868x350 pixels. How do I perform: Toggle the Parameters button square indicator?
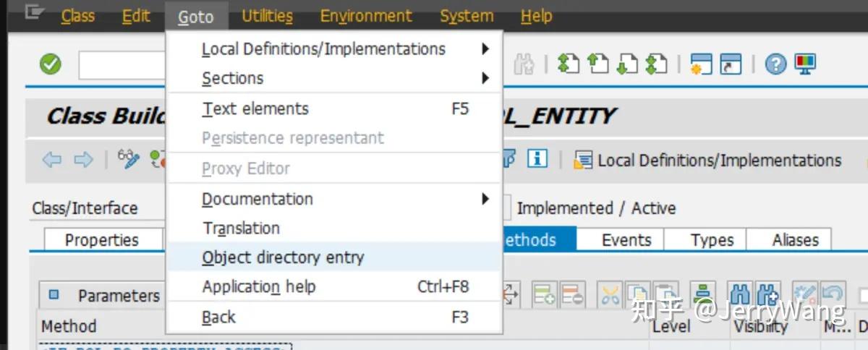54,294
